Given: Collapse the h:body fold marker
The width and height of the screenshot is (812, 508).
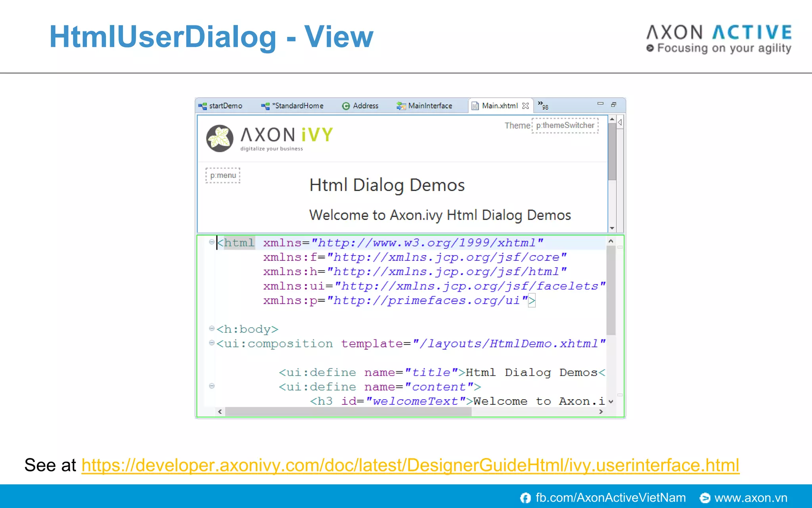Looking at the screenshot, I should 212,328.
